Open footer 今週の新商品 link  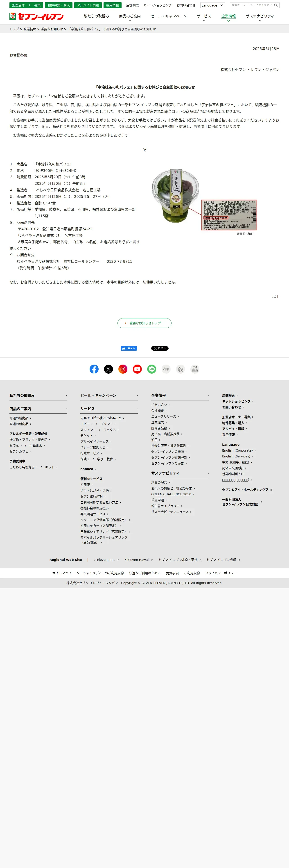click(20, 418)
